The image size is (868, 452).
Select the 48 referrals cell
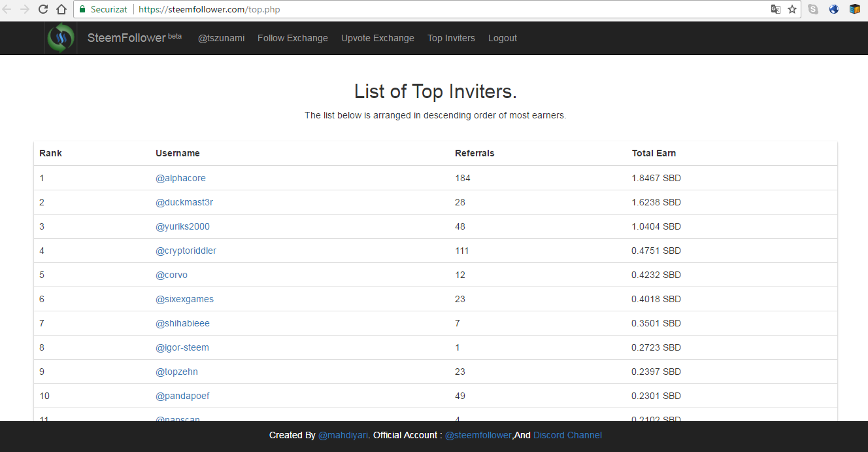[x=460, y=226]
